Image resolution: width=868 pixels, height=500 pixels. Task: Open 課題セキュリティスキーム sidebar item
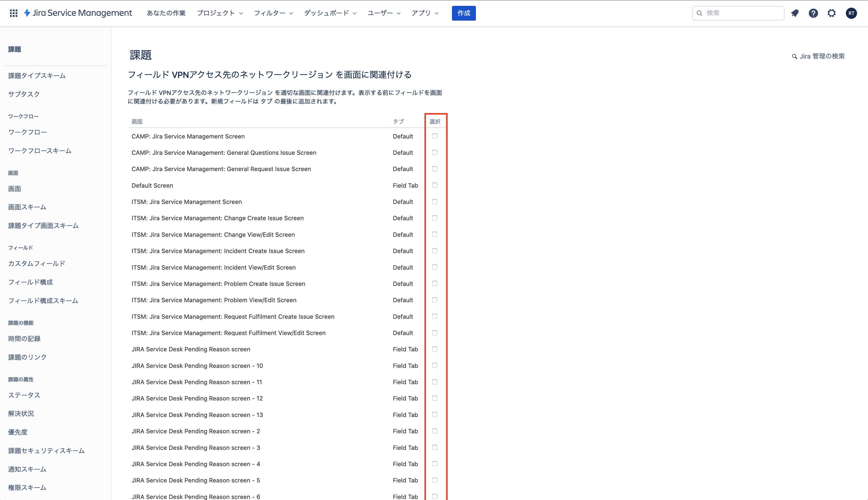click(46, 451)
